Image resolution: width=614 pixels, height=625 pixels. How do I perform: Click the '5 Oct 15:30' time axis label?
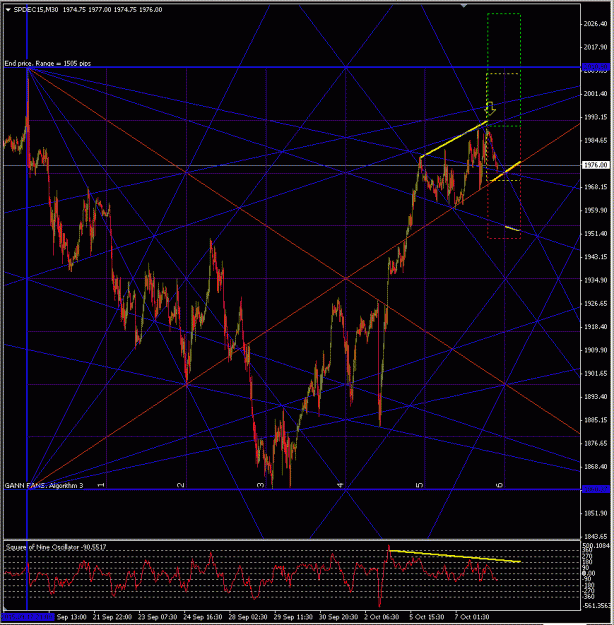click(x=427, y=617)
